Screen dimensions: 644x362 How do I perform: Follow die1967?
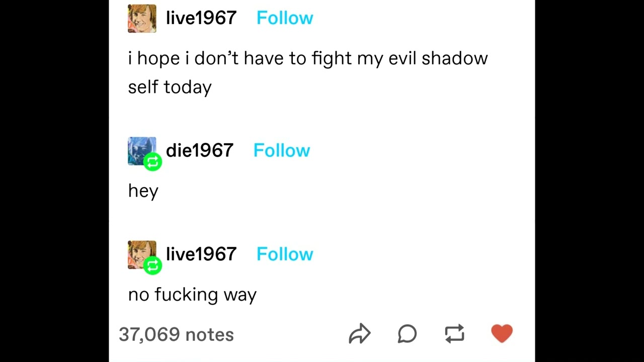pos(282,150)
